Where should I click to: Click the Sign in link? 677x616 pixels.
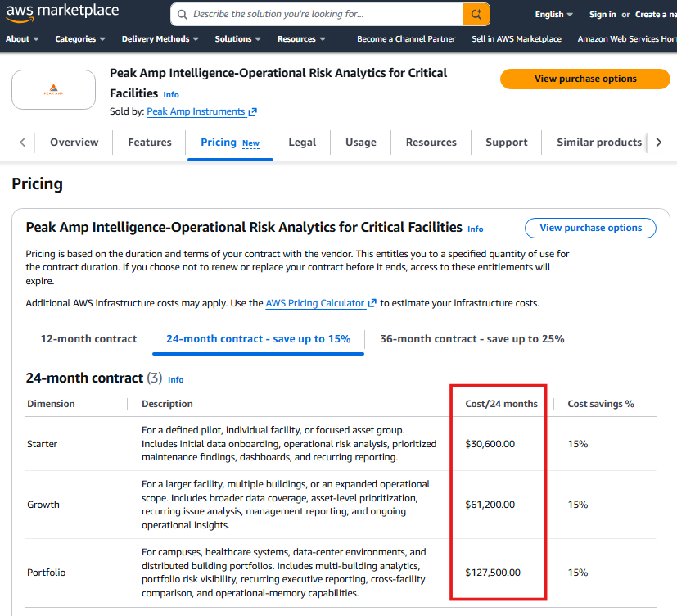pos(603,14)
